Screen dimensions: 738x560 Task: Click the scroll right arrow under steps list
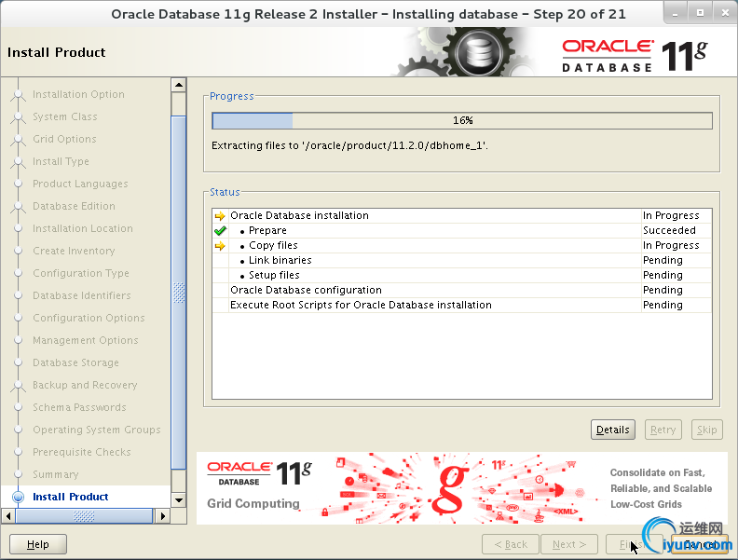(162, 516)
